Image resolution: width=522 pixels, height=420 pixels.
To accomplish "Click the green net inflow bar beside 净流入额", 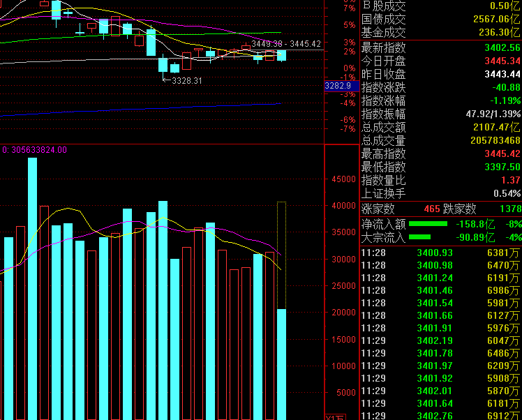I will pos(428,224).
